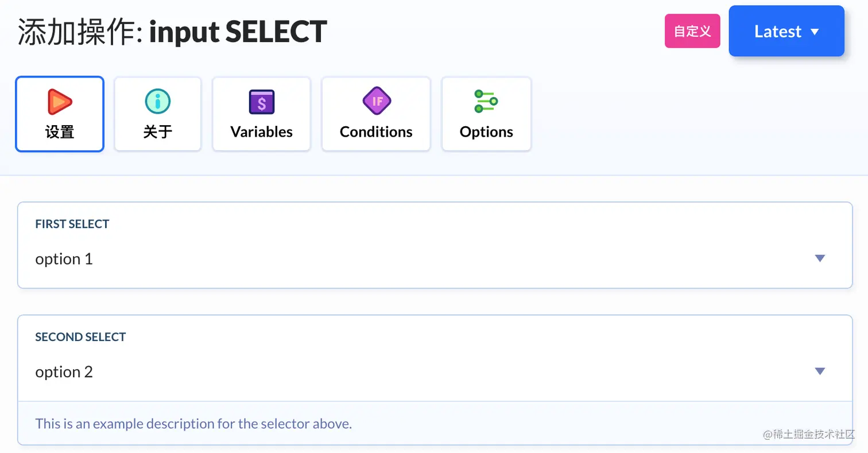868x453 pixels.
Task: Click the example description text below selector
Action: point(193,424)
